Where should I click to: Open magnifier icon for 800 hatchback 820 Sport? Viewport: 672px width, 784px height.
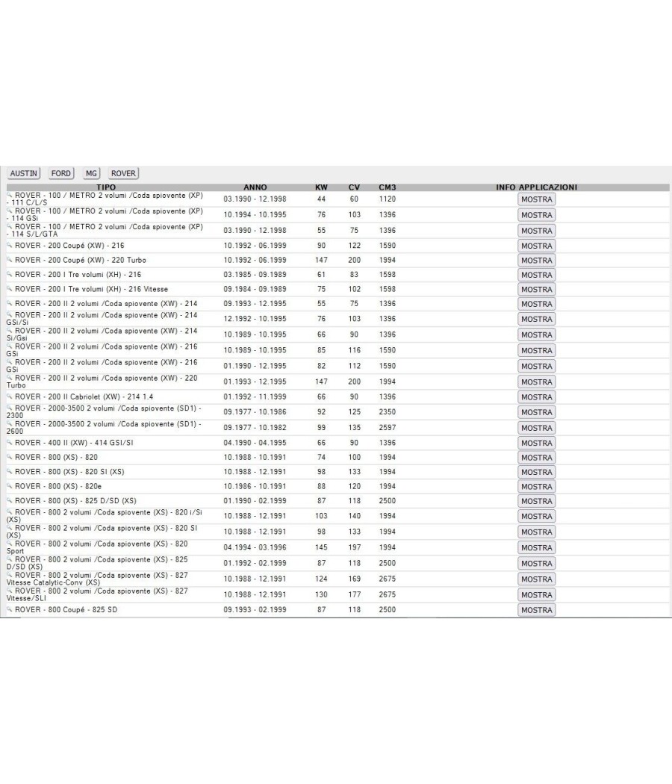(x=10, y=543)
